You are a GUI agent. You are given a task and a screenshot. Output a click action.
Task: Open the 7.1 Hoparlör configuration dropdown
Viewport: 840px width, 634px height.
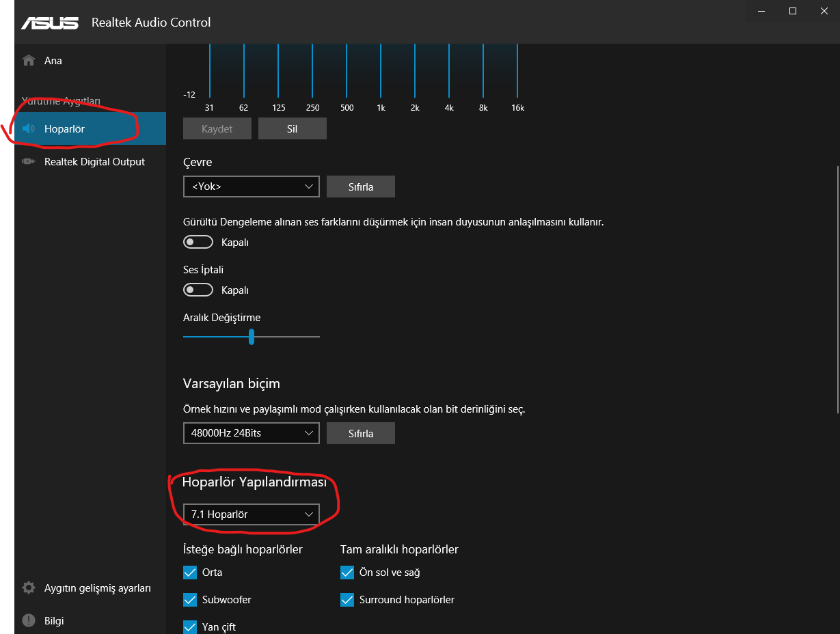point(252,514)
